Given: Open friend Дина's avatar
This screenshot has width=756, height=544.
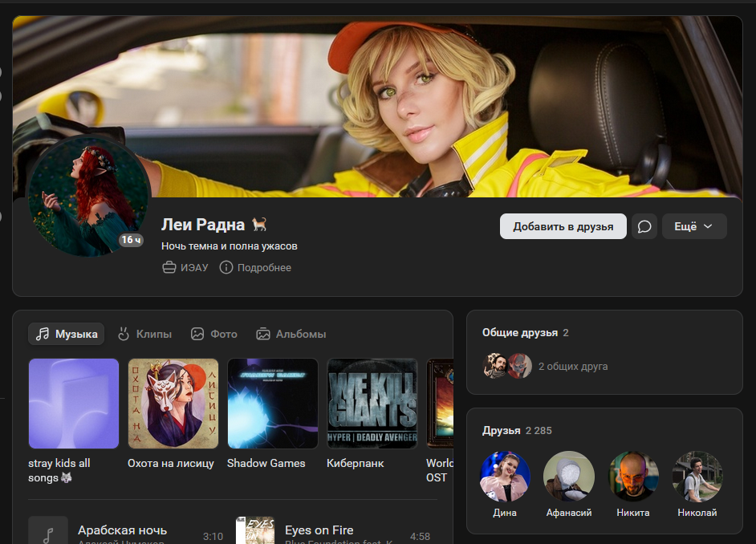Looking at the screenshot, I should (505, 477).
